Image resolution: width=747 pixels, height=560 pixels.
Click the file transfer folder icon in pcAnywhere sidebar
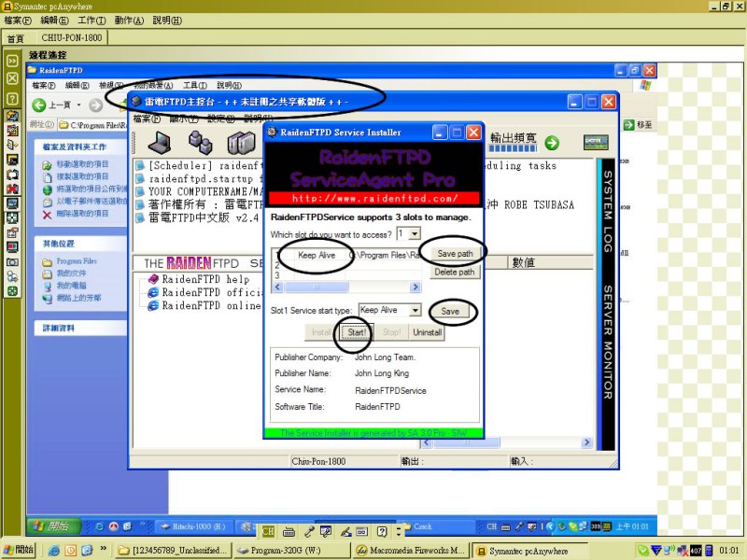(12, 116)
